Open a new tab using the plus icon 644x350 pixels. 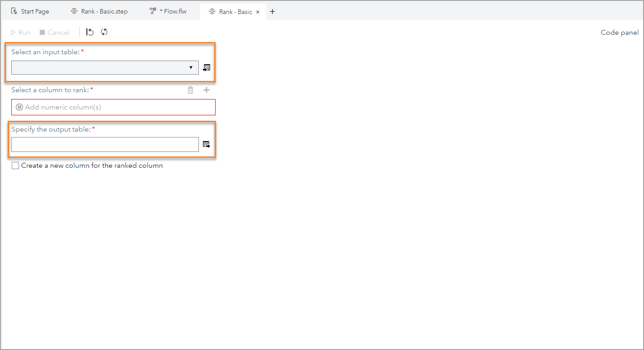[272, 11]
